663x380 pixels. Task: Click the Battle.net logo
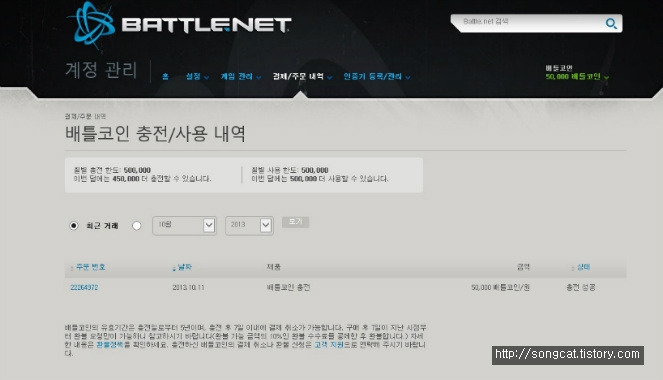[180, 25]
